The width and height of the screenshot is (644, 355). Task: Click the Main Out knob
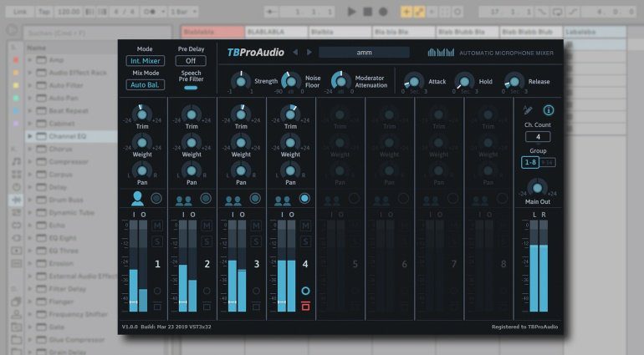538,185
